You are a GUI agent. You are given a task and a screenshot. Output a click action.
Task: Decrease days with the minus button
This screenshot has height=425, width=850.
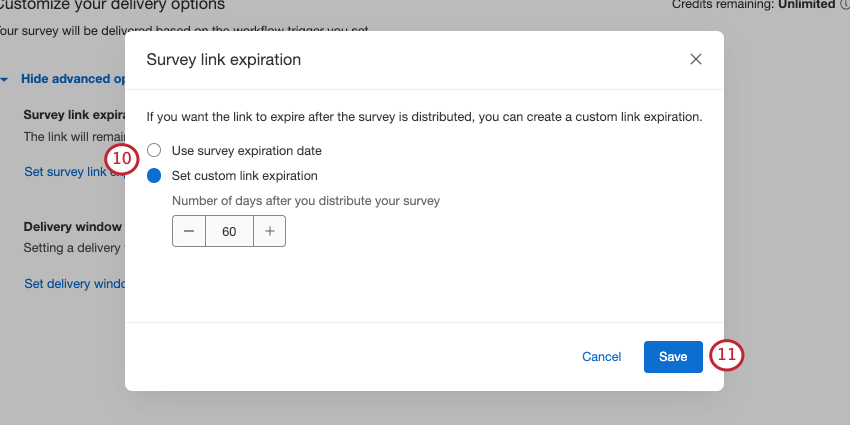(x=189, y=231)
